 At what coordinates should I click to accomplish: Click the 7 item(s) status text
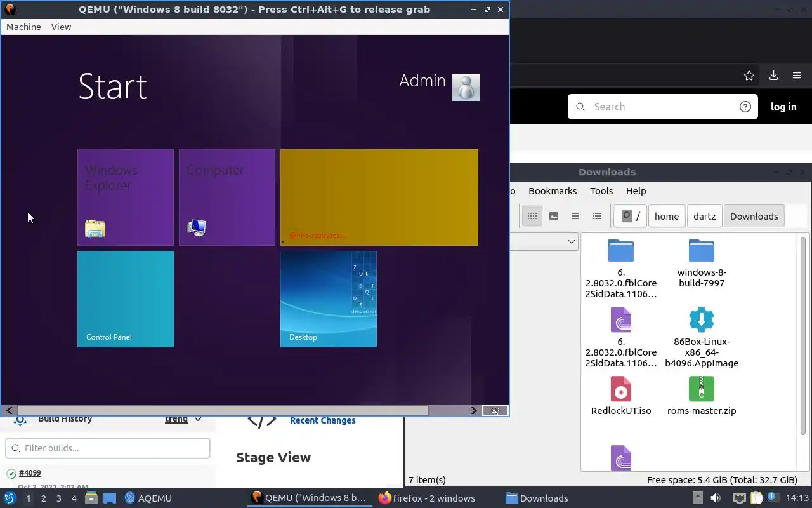(x=427, y=480)
